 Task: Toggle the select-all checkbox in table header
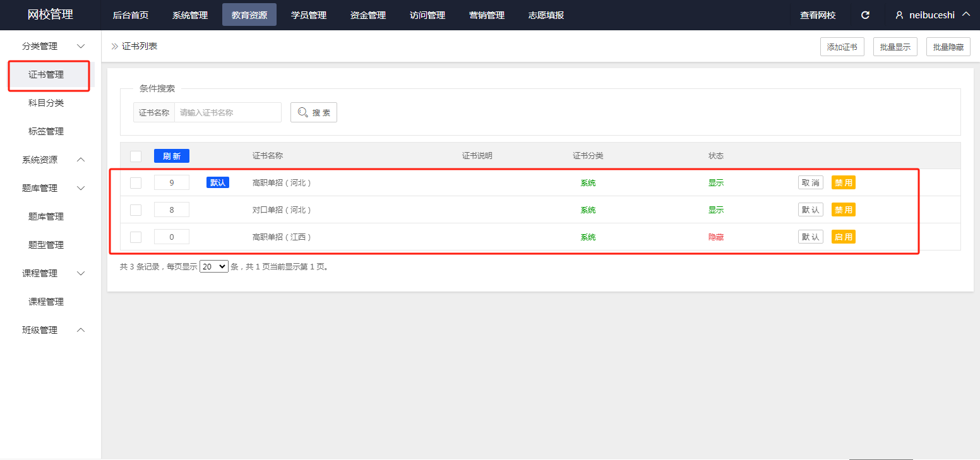[x=136, y=156]
